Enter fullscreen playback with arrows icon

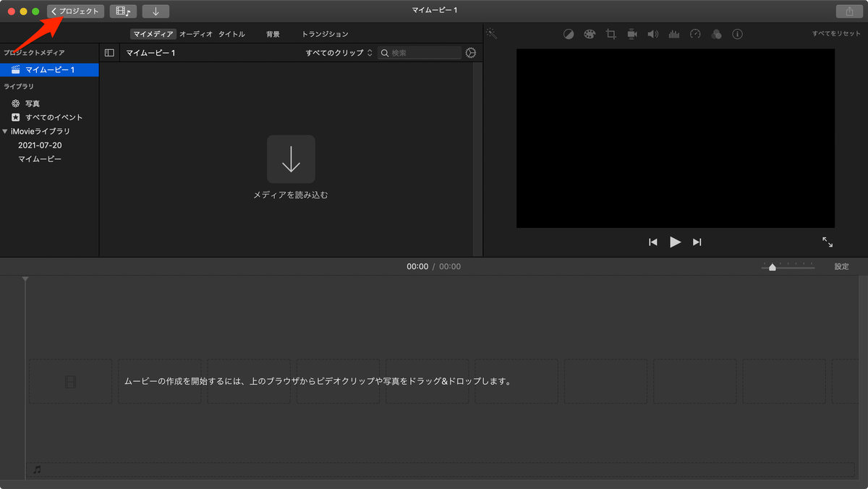click(x=827, y=242)
